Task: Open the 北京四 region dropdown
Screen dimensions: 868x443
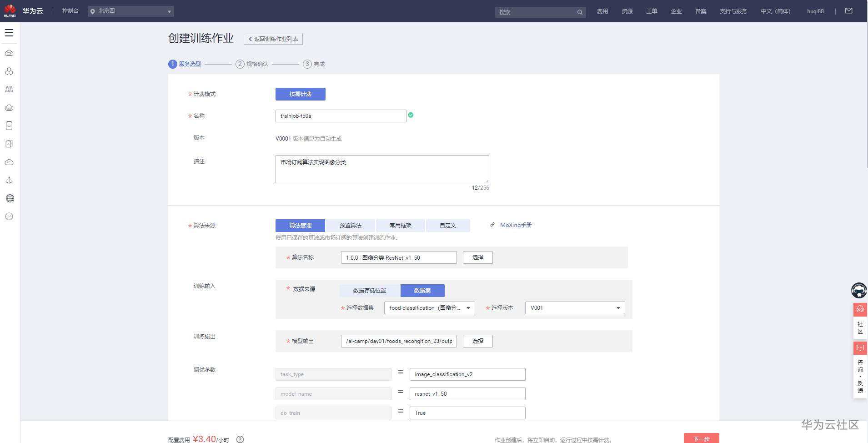Action: (131, 11)
